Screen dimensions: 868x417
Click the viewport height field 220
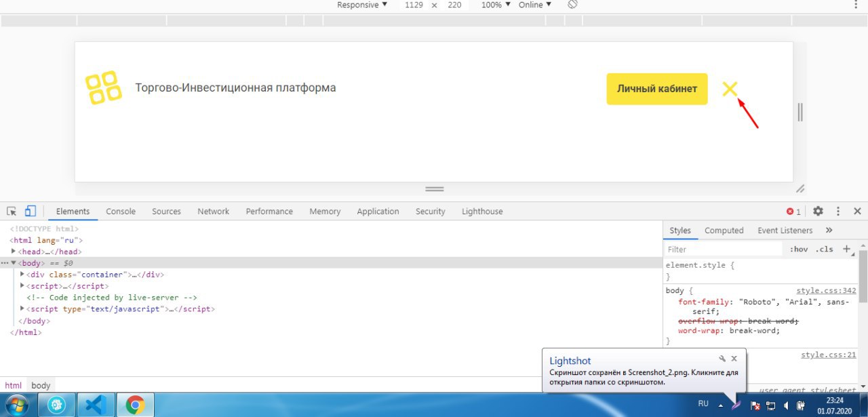(x=454, y=5)
